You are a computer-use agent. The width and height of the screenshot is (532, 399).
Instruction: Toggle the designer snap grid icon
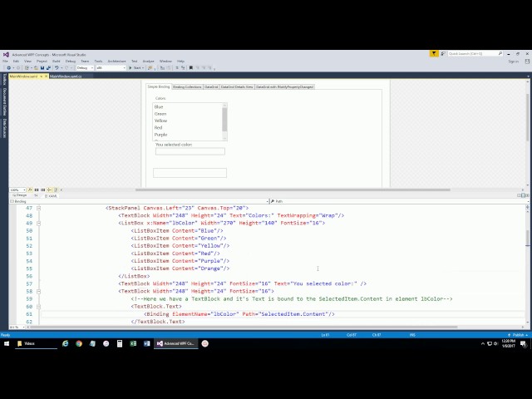click(x=37, y=190)
